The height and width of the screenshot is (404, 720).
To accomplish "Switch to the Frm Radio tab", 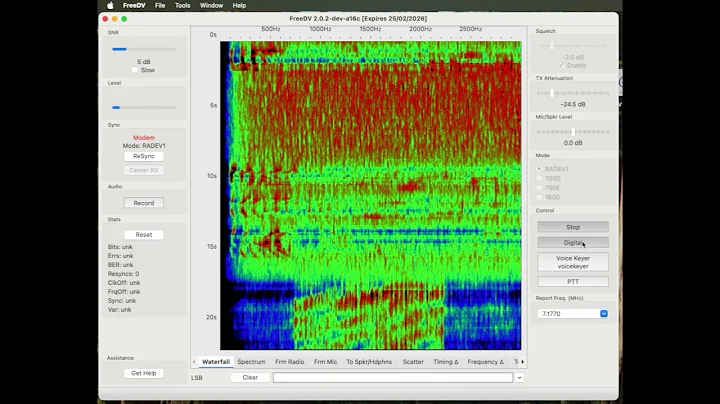I will pos(290,362).
